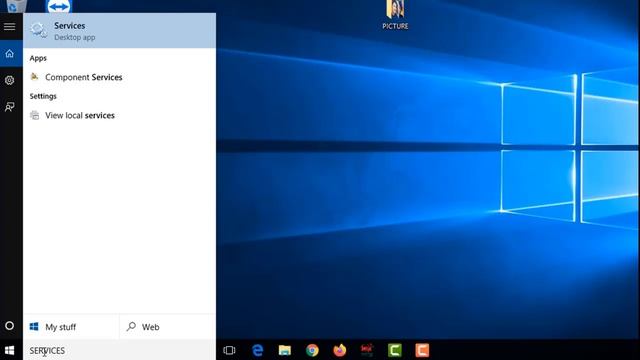Open View local services setting
Image resolution: width=640 pixels, height=360 pixels.
point(119,116)
